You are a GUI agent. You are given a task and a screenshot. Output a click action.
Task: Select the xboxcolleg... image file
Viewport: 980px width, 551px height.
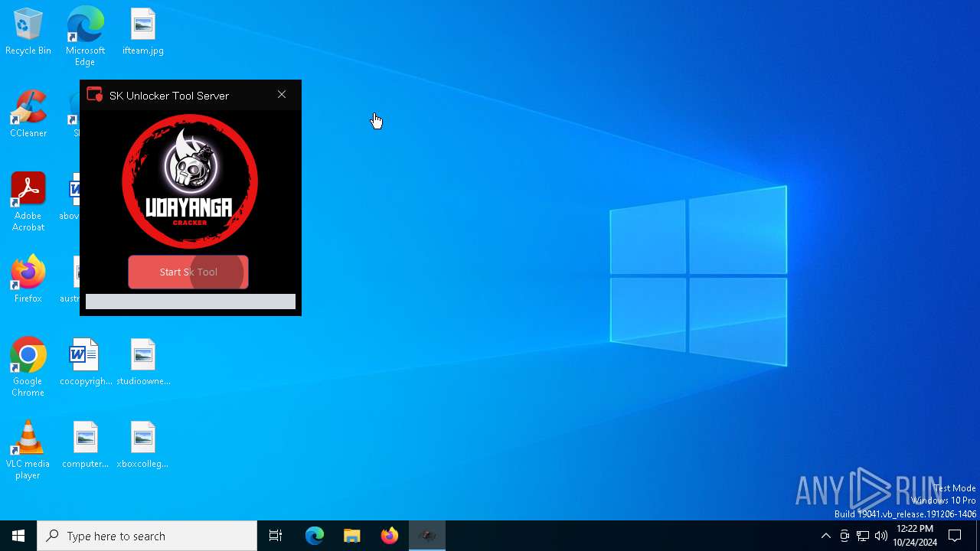tap(143, 445)
